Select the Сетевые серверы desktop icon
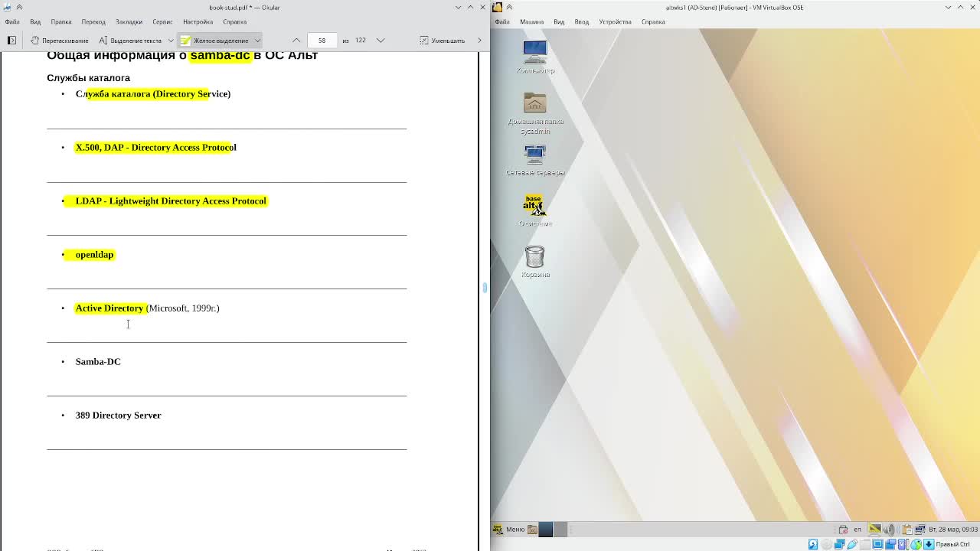The image size is (980, 551). pos(535,161)
